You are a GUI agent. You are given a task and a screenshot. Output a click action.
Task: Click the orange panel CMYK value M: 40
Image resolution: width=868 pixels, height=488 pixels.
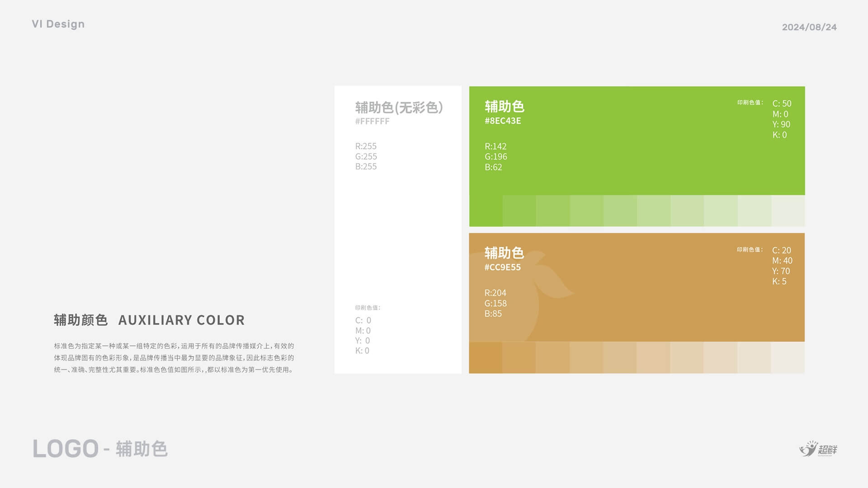click(x=782, y=261)
